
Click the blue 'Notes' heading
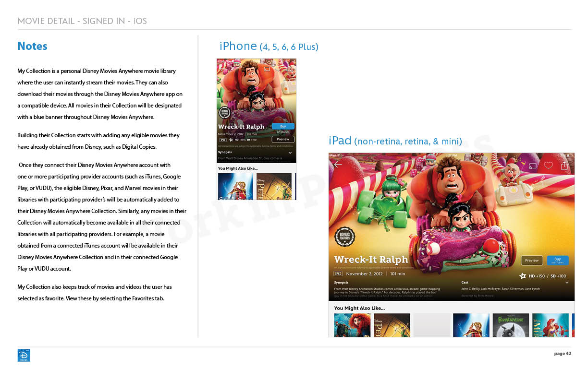(x=32, y=46)
